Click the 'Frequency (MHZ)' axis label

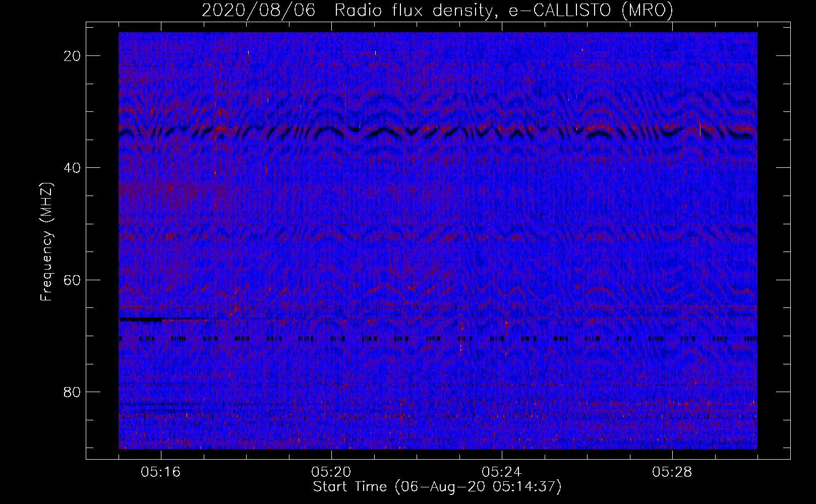coord(46,242)
